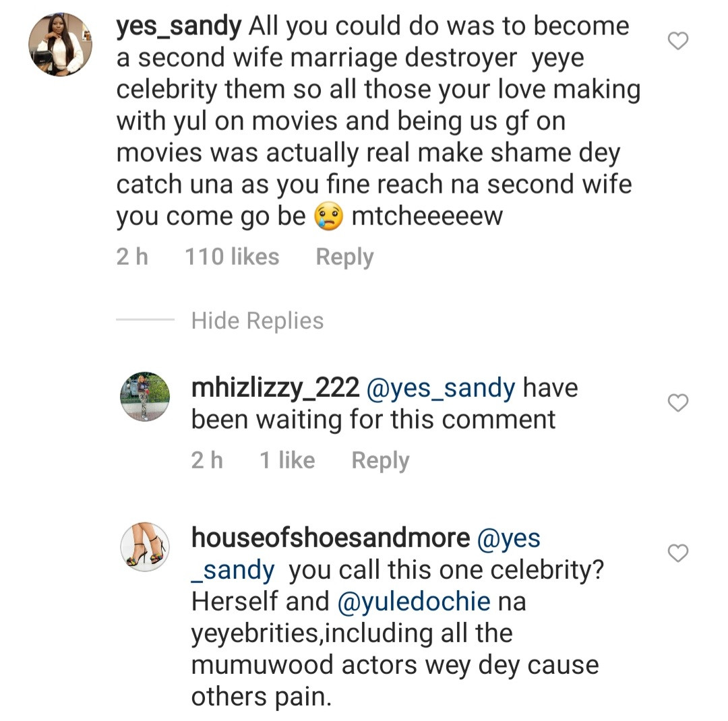Click the dash line before Hide Replies

(146, 321)
